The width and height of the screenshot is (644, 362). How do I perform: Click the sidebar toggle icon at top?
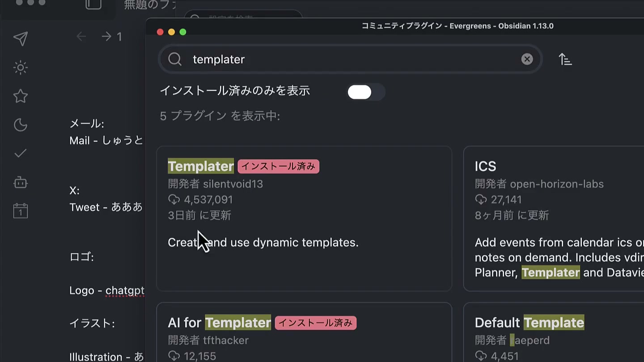(x=93, y=4)
